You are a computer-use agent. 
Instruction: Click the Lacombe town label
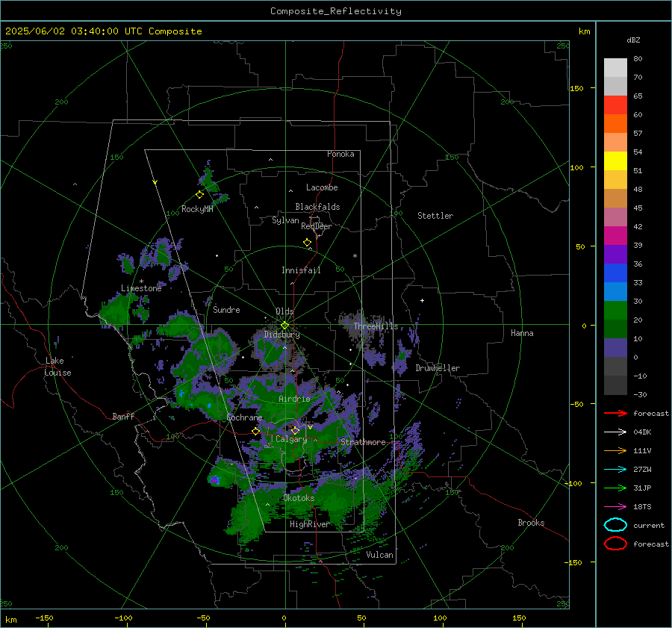pyautogui.click(x=322, y=187)
